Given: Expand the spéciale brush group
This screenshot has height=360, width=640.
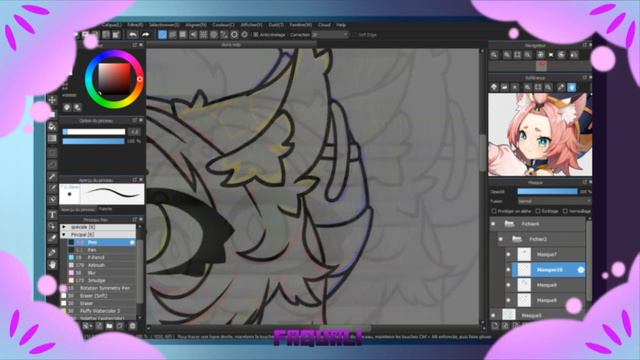Looking at the screenshot, I should [x=64, y=227].
